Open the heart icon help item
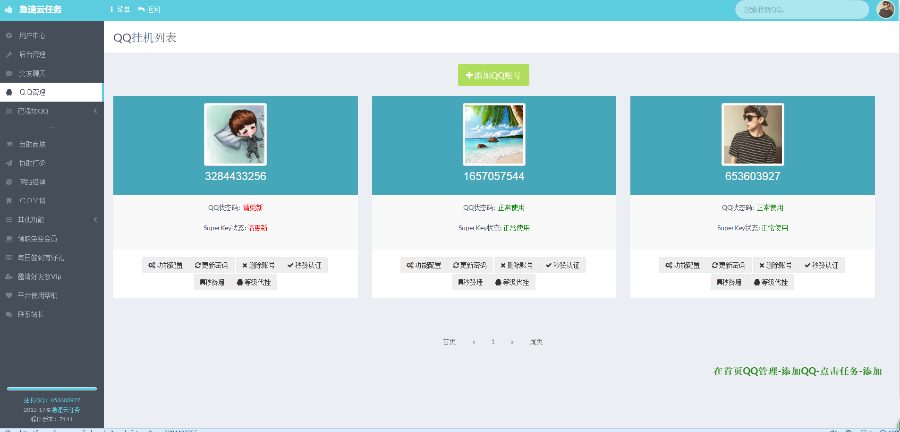 coord(52,295)
